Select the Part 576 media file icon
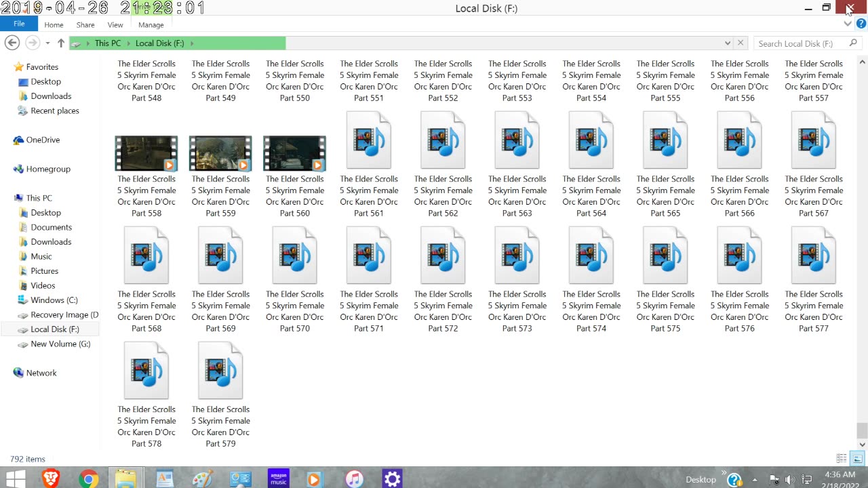 click(739, 256)
